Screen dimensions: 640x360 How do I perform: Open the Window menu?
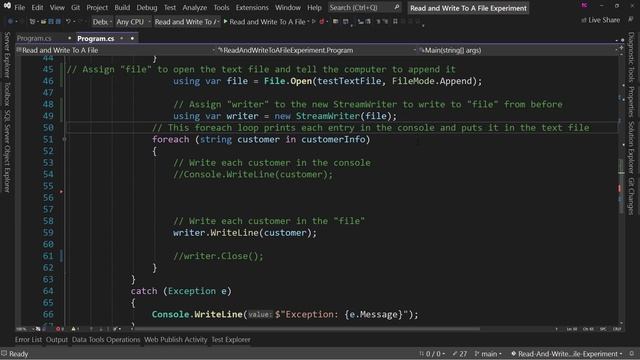[288, 8]
